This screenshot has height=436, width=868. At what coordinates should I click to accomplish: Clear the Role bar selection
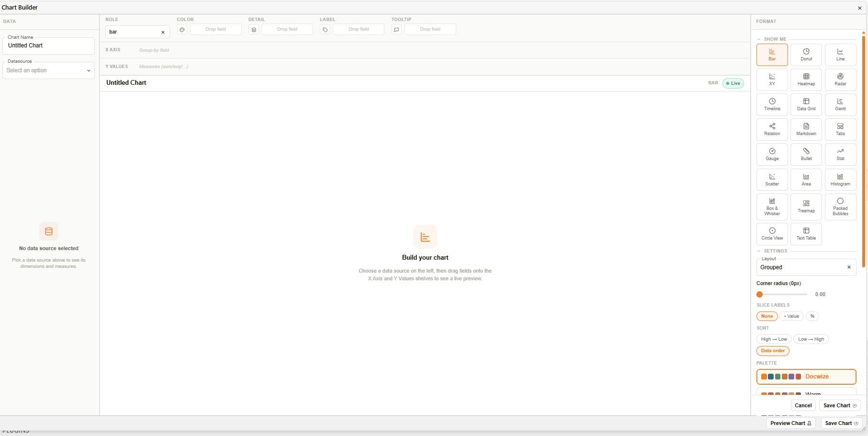point(163,32)
